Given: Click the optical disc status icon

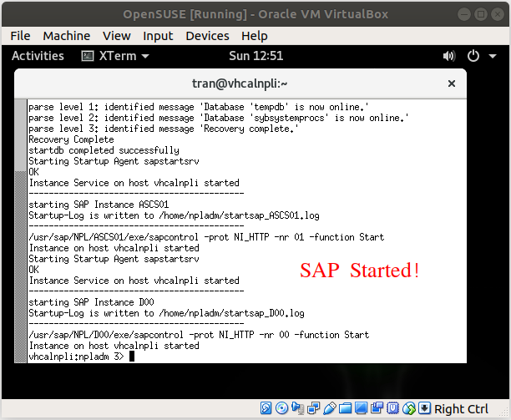Looking at the screenshot, I should 281,408.
